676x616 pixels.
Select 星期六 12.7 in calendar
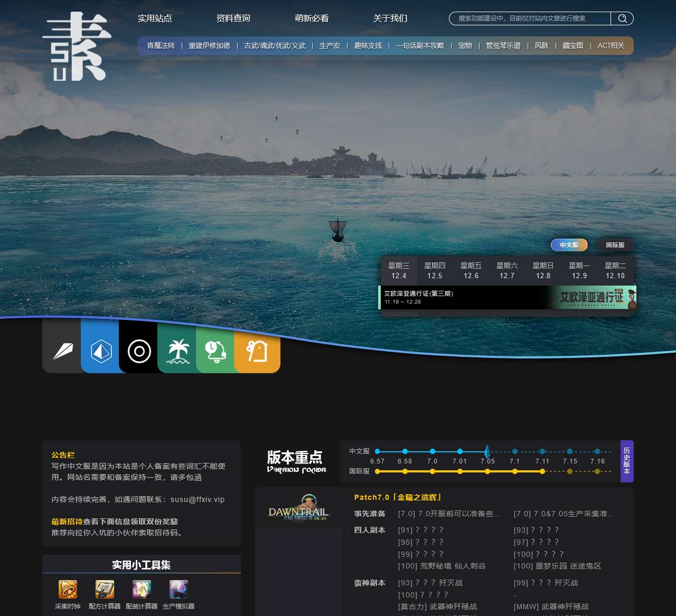[507, 271]
